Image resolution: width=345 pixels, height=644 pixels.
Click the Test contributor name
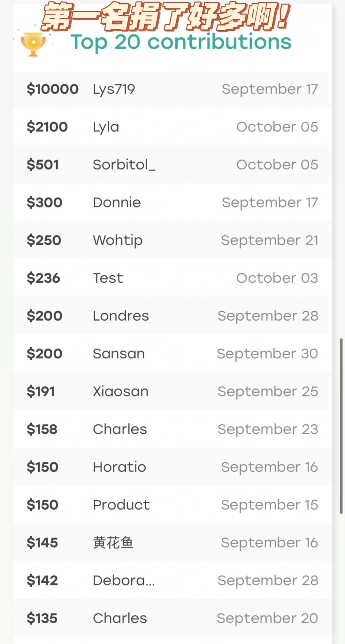click(x=108, y=278)
